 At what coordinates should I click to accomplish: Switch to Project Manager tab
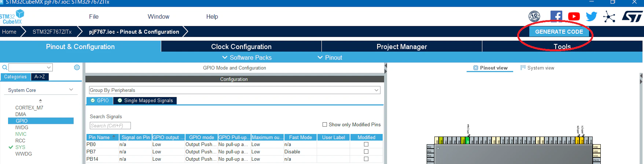402,46
